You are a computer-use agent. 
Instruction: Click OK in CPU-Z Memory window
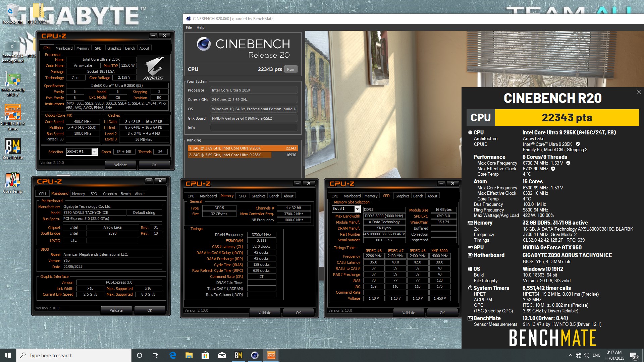[299, 313]
